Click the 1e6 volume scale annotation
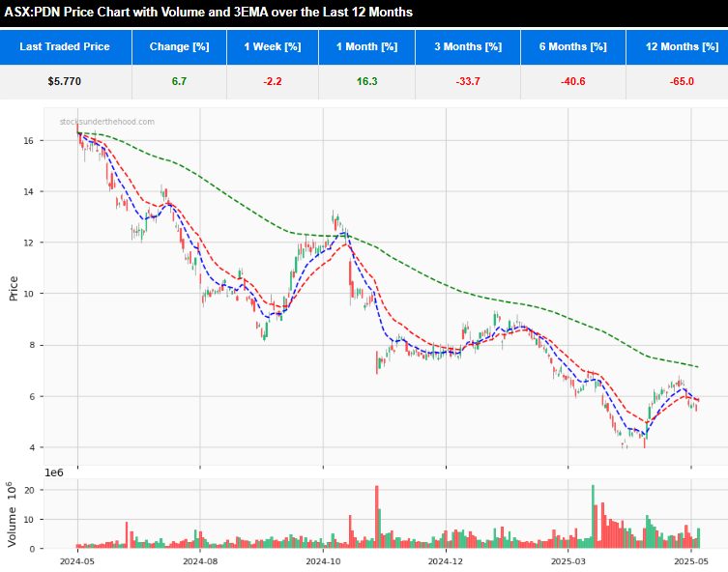728x572 pixels. 54,472
